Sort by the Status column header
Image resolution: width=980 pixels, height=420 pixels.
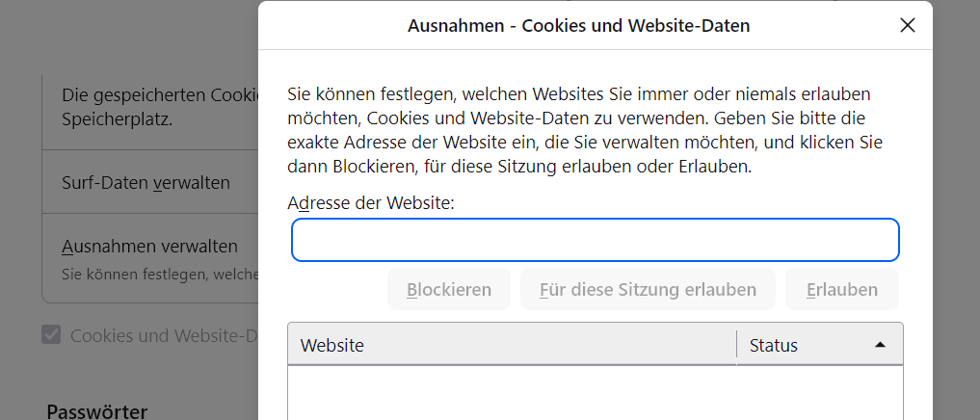[x=774, y=345]
